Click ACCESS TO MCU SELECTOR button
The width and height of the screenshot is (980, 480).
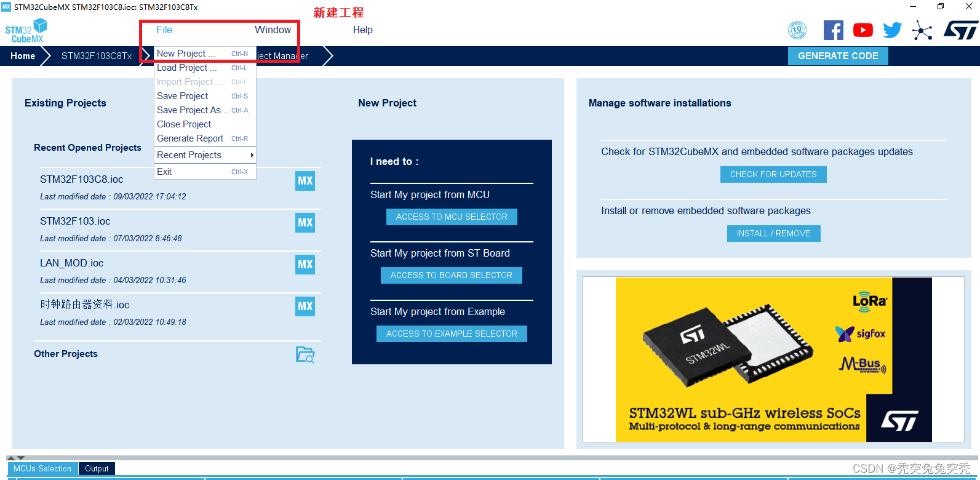[x=452, y=217]
